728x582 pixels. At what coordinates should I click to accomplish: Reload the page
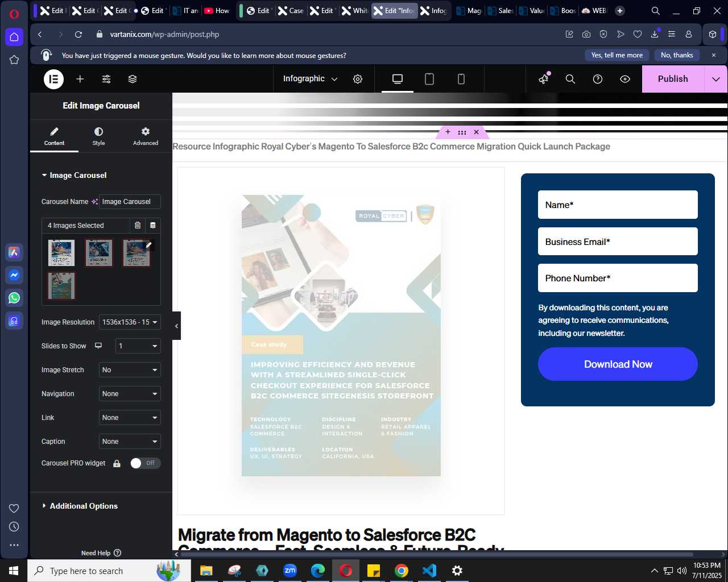(78, 34)
